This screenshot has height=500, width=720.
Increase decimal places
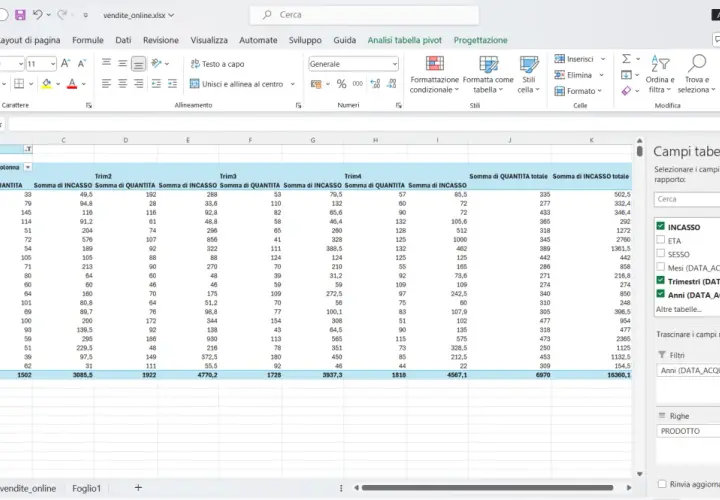point(375,84)
